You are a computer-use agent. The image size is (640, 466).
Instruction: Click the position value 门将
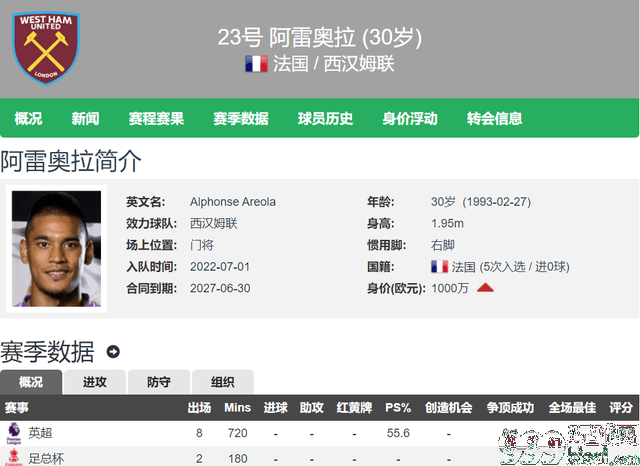[x=202, y=245]
